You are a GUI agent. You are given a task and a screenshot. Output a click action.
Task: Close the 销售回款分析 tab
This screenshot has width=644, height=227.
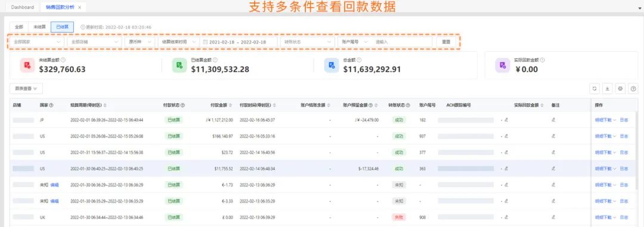point(79,7)
